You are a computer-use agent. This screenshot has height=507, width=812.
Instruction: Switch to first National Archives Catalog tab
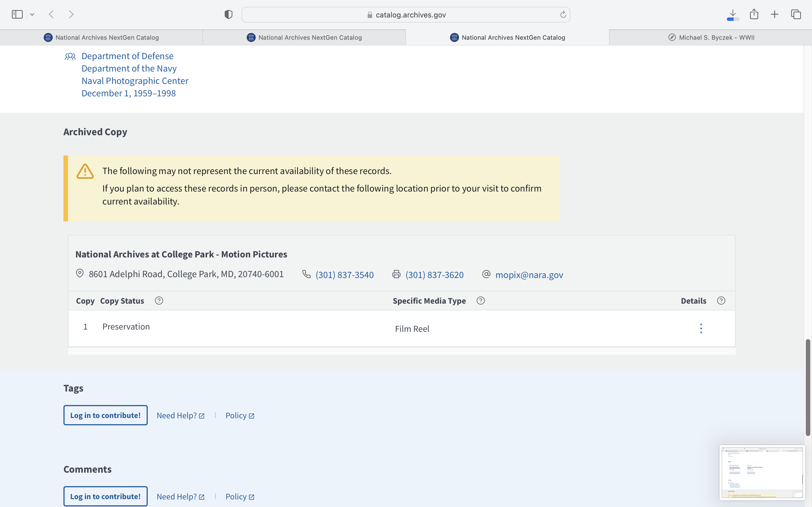101,37
